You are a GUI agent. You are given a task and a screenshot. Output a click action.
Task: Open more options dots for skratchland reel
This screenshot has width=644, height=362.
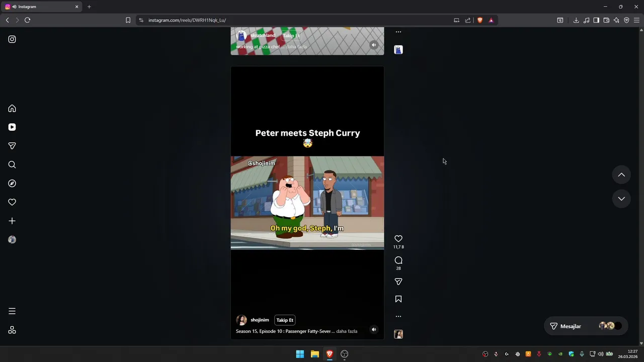[398, 32]
